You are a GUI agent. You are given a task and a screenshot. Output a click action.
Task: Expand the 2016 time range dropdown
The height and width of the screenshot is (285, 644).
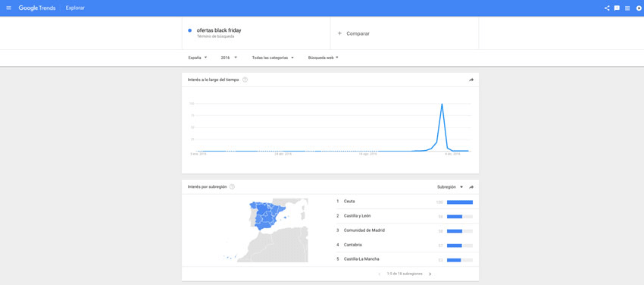(x=229, y=58)
